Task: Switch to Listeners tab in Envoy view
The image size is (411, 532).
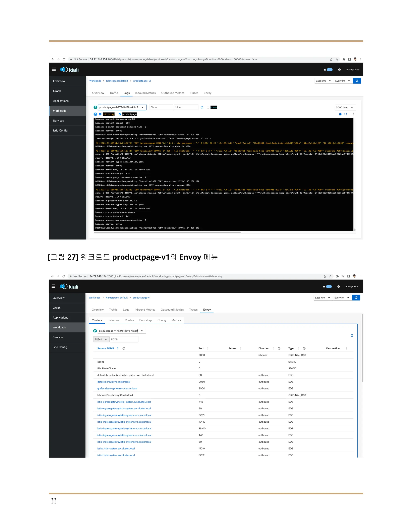Action: (x=113, y=320)
